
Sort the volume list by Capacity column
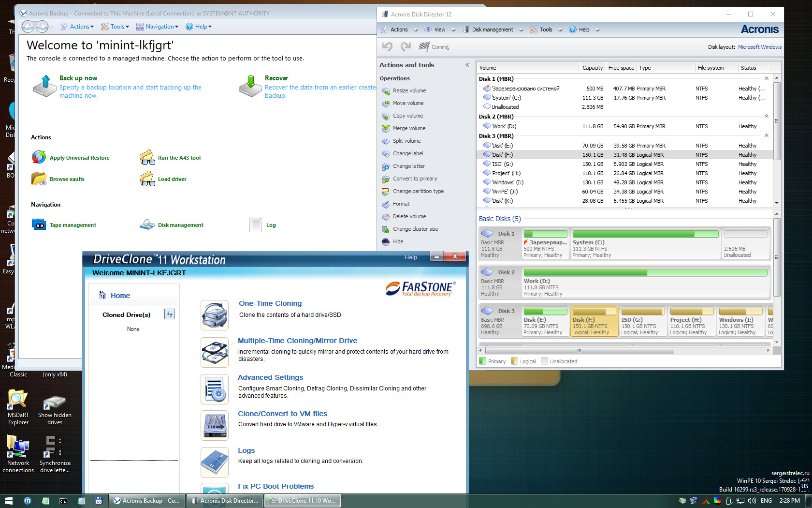point(593,68)
